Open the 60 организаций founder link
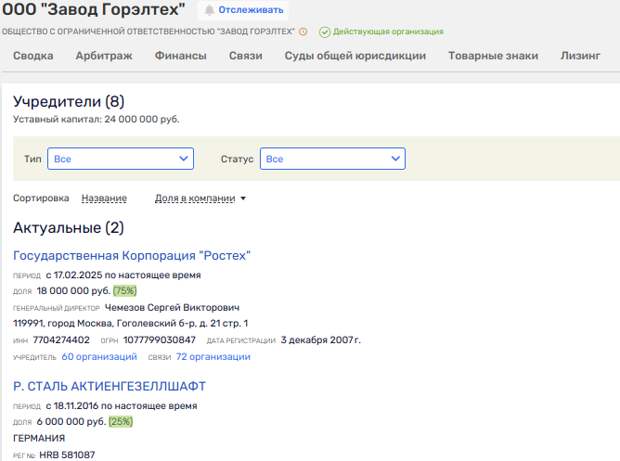Screen dimensions: 620x461 (x=99, y=357)
